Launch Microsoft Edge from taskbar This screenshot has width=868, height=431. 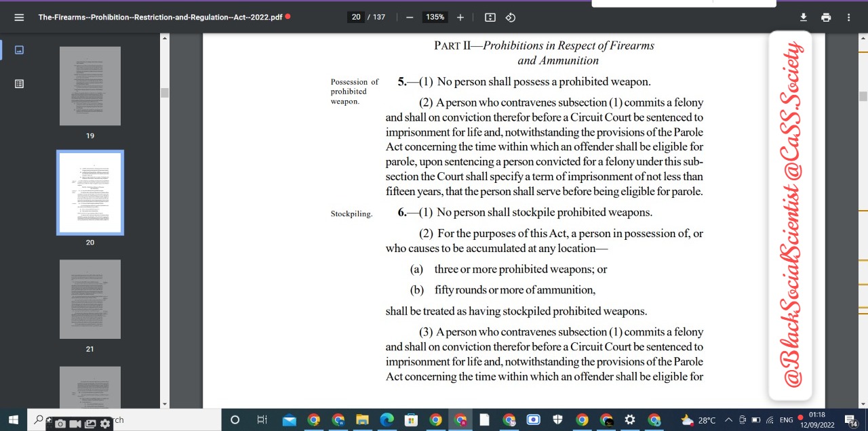click(x=387, y=420)
